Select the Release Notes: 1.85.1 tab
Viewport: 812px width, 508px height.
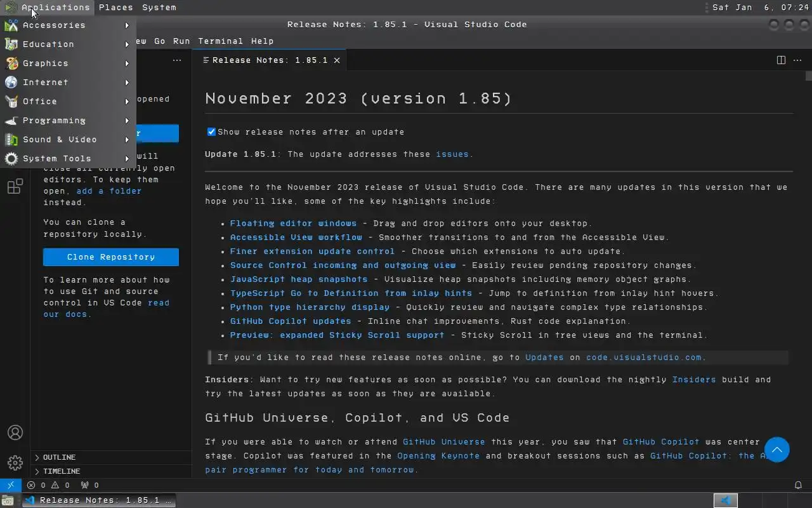point(270,60)
